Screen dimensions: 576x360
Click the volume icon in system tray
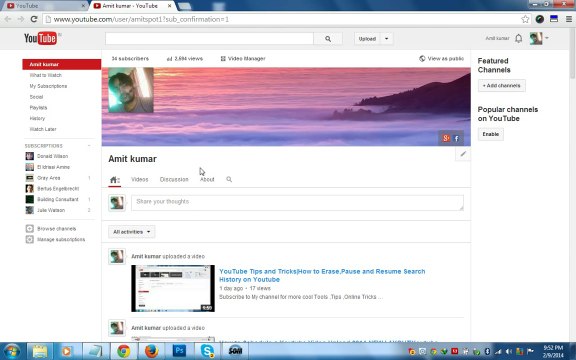click(x=509, y=352)
